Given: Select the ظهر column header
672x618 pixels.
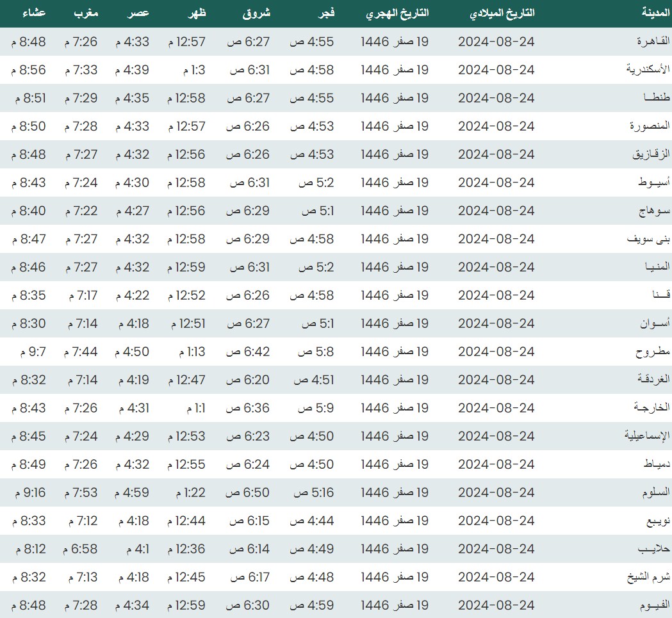Looking at the screenshot, I should 197,13.
